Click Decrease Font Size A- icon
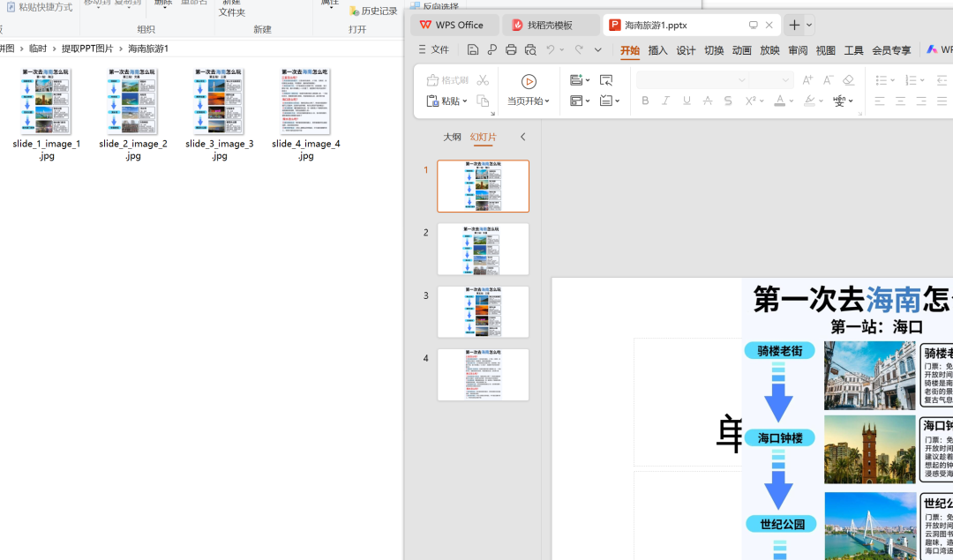This screenshot has height=560, width=953. pyautogui.click(x=829, y=80)
